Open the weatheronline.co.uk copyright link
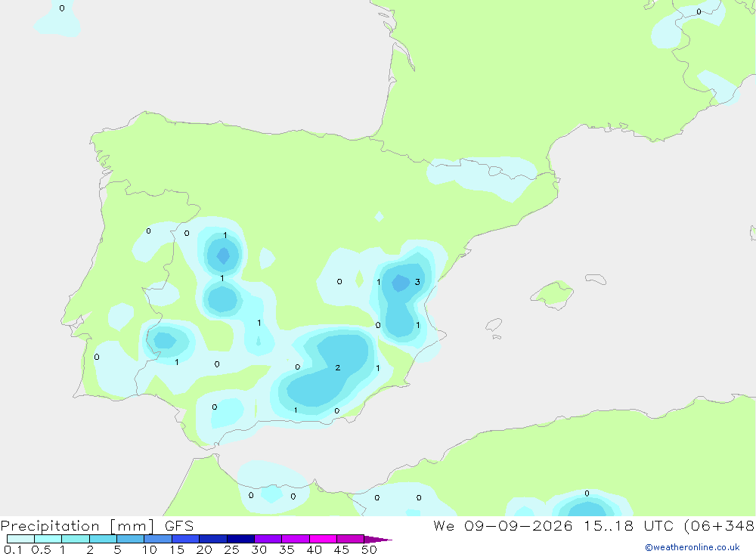The width and height of the screenshot is (756, 554). (x=692, y=547)
